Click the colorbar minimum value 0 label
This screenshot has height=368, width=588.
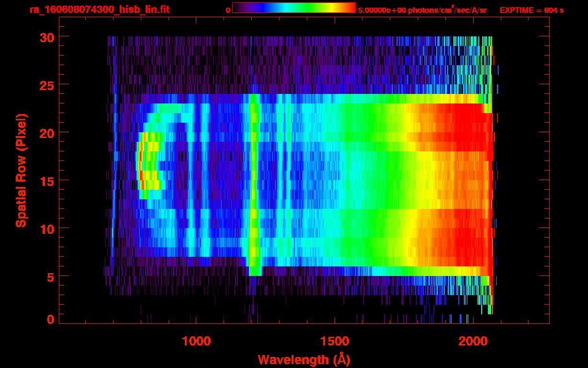click(x=228, y=10)
